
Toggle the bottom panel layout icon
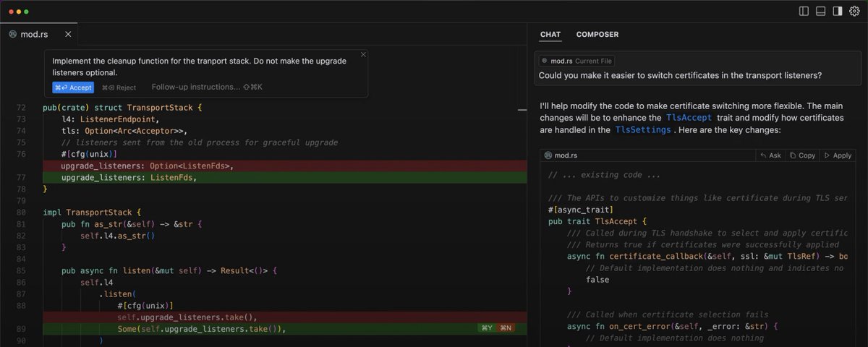[x=820, y=11]
